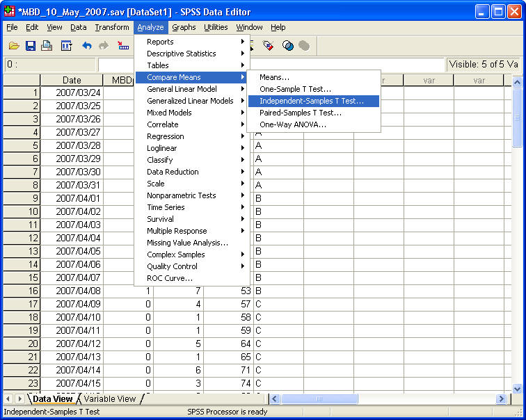The width and height of the screenshot is (526, 420).
Task: Click vertical scrollbar up arrow
Action: point(517,82)
